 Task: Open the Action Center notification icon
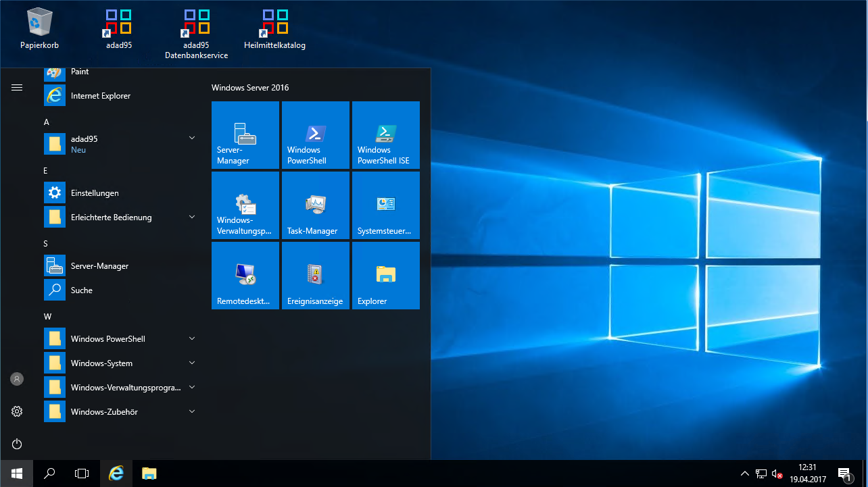coord(844,473)
